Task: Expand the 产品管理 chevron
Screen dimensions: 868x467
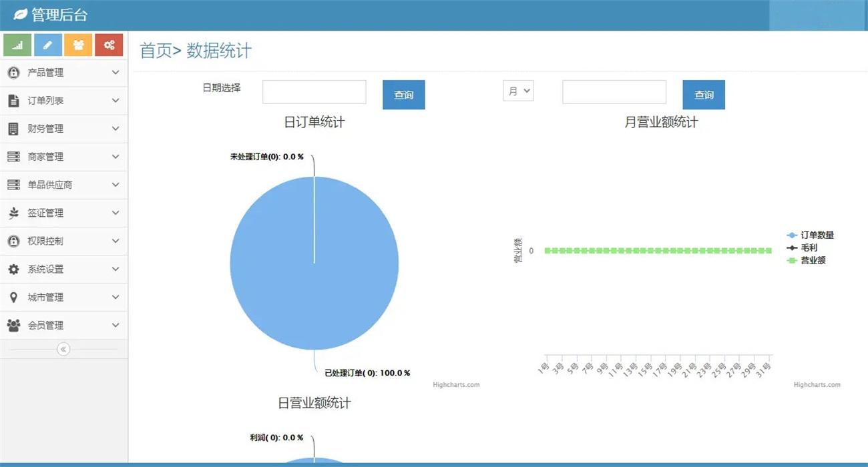Action: (116, 73)
